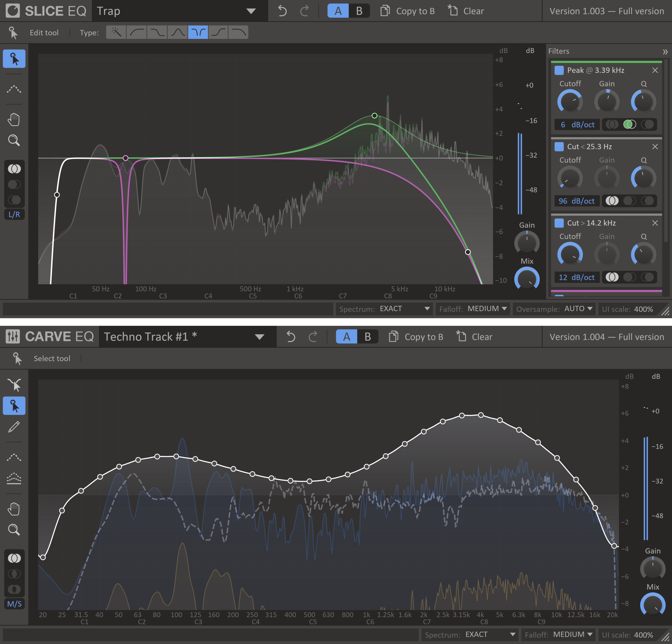The height and width of the screenshot is (644, 672).
Task: Click the undo arrow in Slice EQ
Action: click(x=282, y=11)
